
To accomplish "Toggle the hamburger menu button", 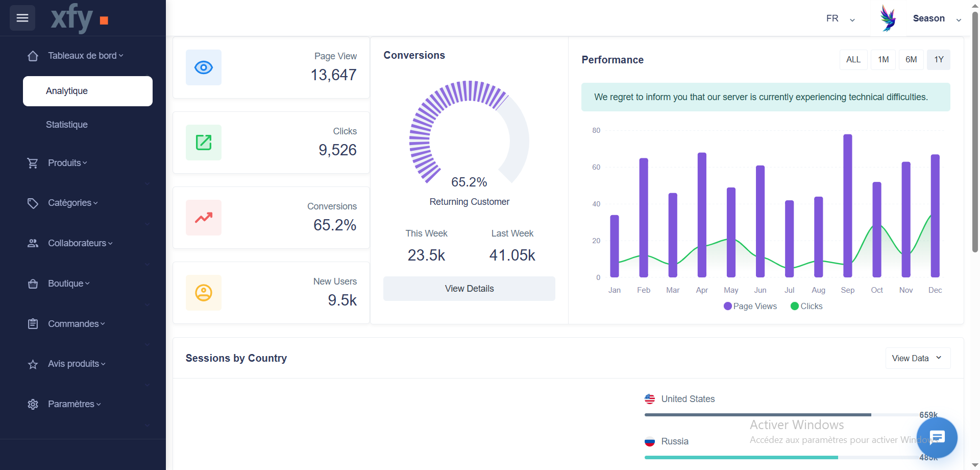I will click(x=22, y=18).
